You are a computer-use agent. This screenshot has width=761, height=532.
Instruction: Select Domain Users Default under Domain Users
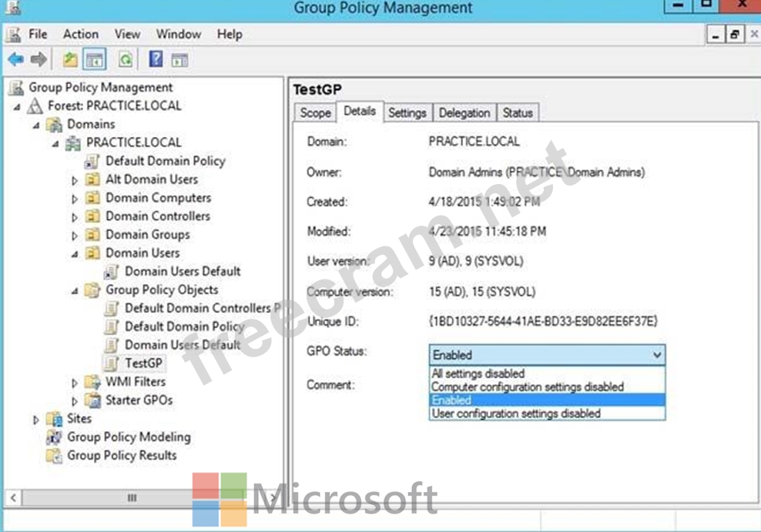coord(183,272)
